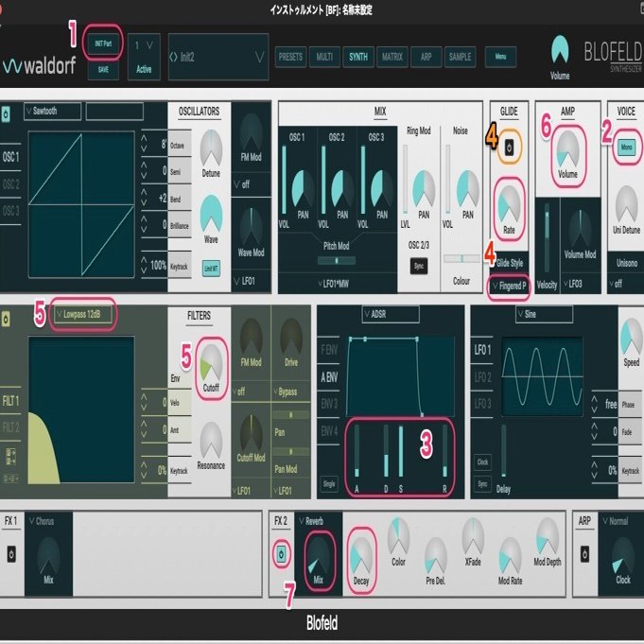Toggle the Glide power button

pyautogui.click(x=509, y=147)
